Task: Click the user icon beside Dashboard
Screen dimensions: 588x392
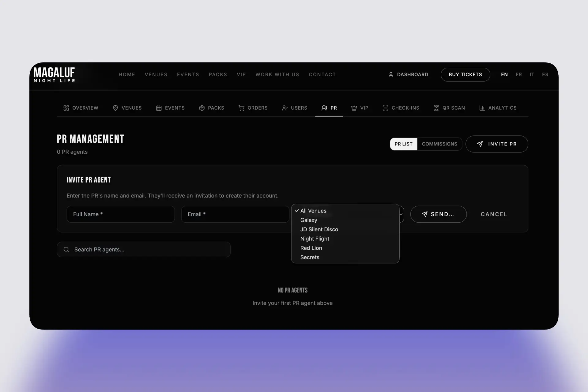Action: (x=391, y=75)
